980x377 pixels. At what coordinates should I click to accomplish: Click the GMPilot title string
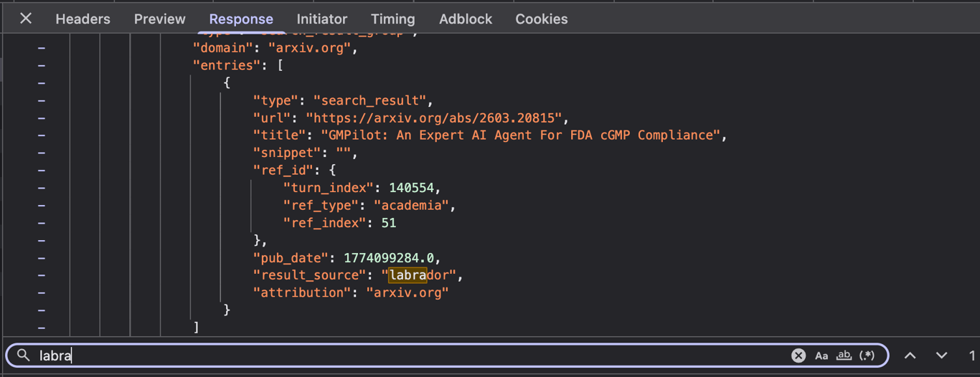[x=519, y=135]
